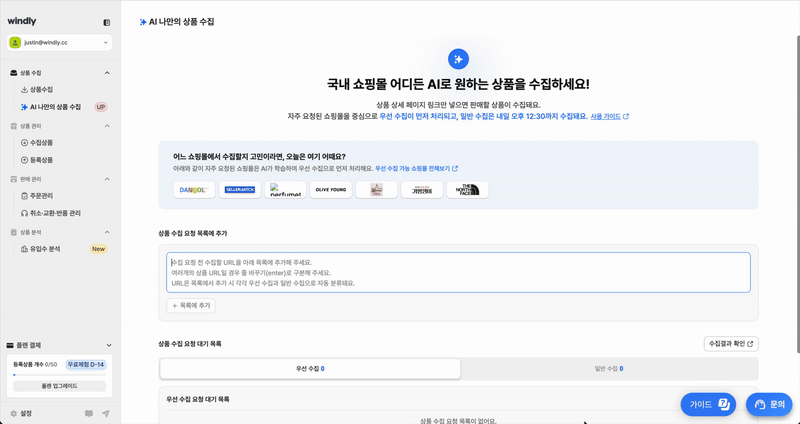Image resolution: width=800 pixels, height=424 pixels.
Task: Select the DANOOL shopping mall logo
Action: pyautogui.click(x=194, y=190)
